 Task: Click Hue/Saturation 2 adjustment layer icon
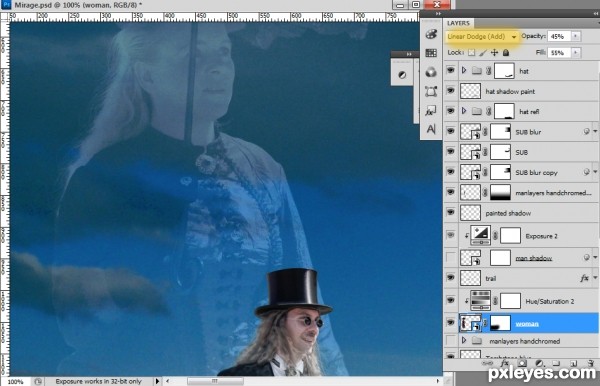pos(480,301)
